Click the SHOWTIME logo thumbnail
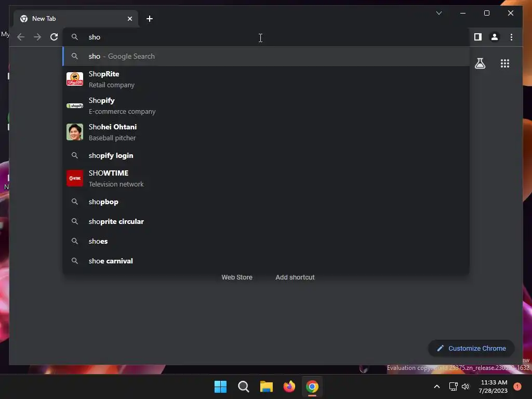Viewport: 532px width, 399px height. [75, 178]
